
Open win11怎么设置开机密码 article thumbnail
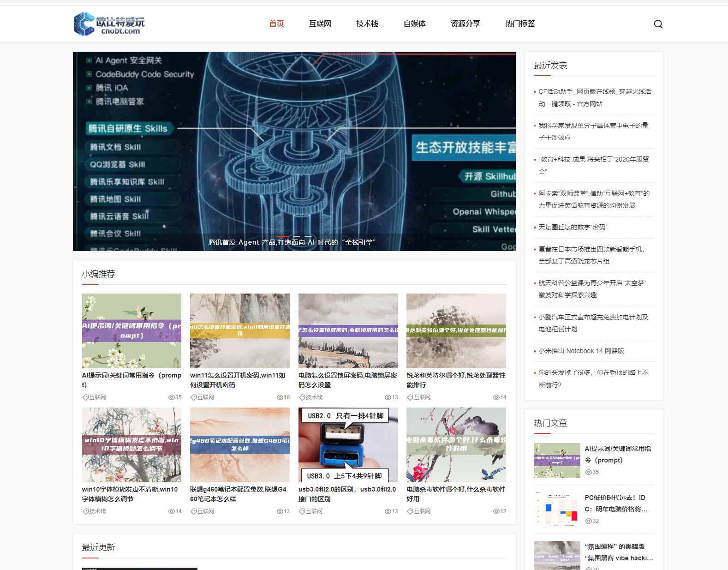[240, 331]
